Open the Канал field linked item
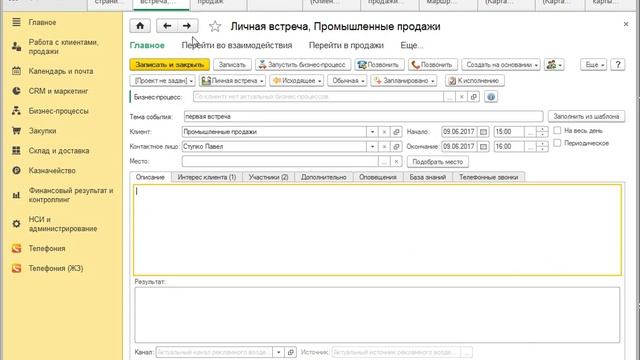The width and height of the screenshot is (640, 360). 291,352
